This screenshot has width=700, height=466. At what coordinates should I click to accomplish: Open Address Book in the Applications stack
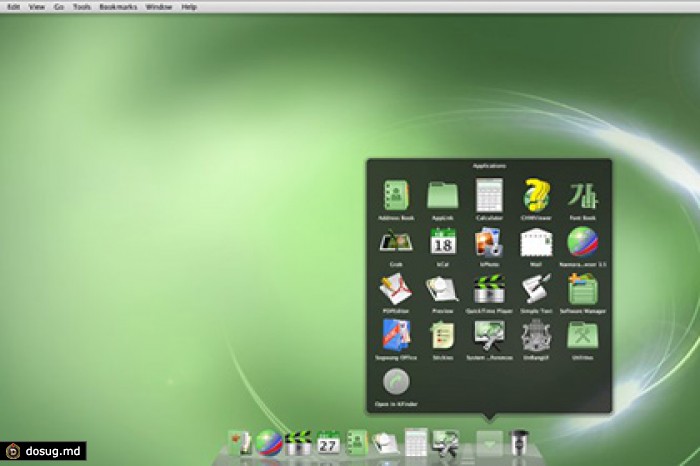(396, 196)
